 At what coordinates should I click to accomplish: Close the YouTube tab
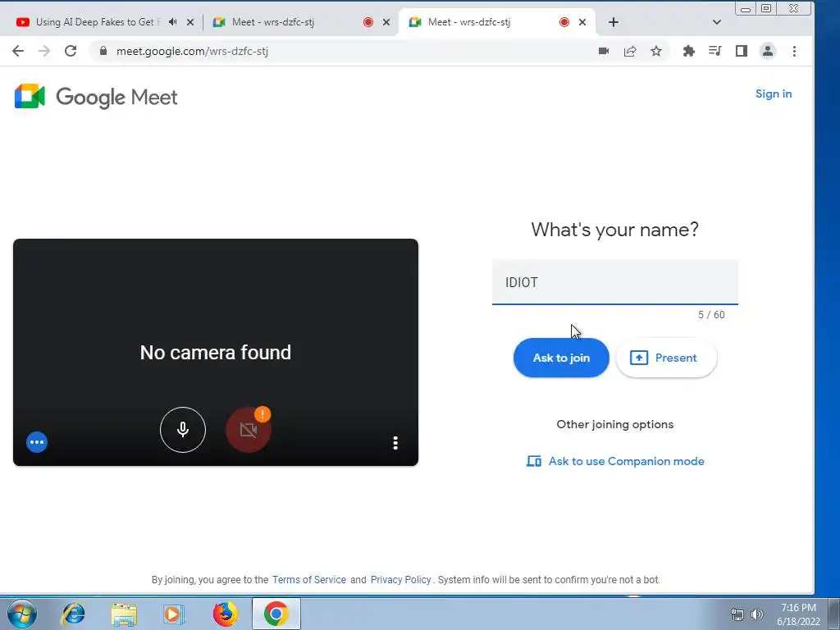(190, 22)
